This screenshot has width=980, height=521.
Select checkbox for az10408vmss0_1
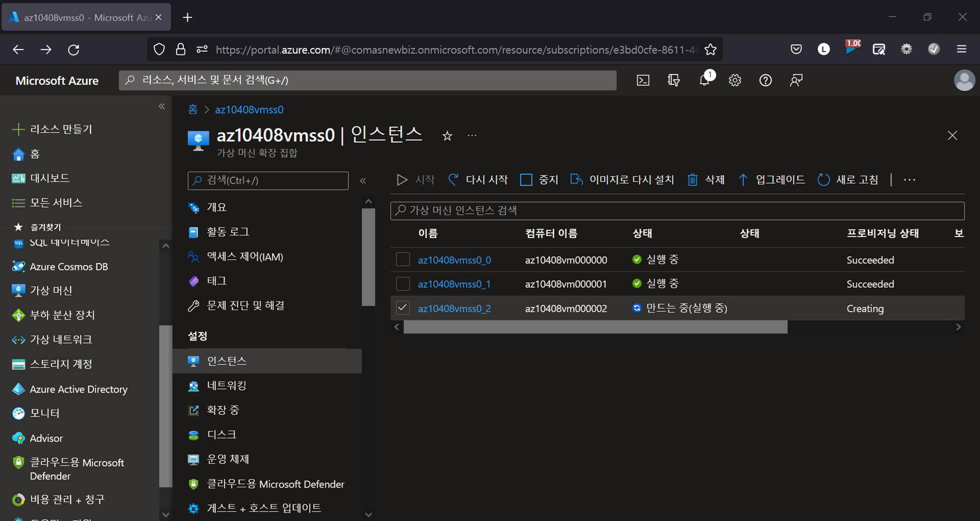point(403,284)
